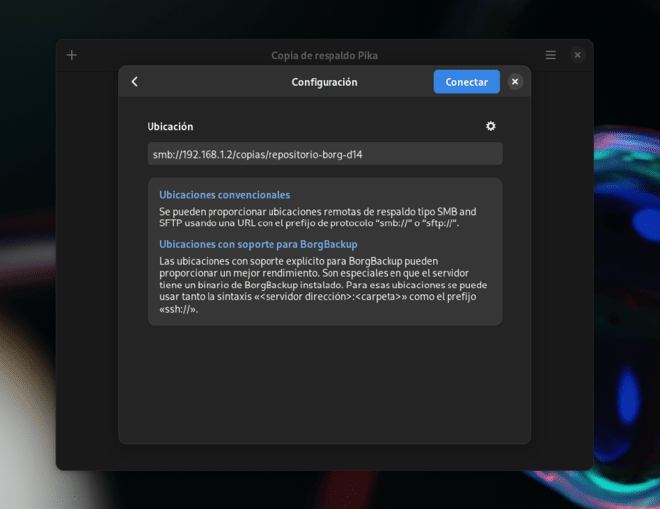Viewport: 660px width, 509px height.
Task: Open the gear settings beside Ubicación
Action: [x=490, y=126]
